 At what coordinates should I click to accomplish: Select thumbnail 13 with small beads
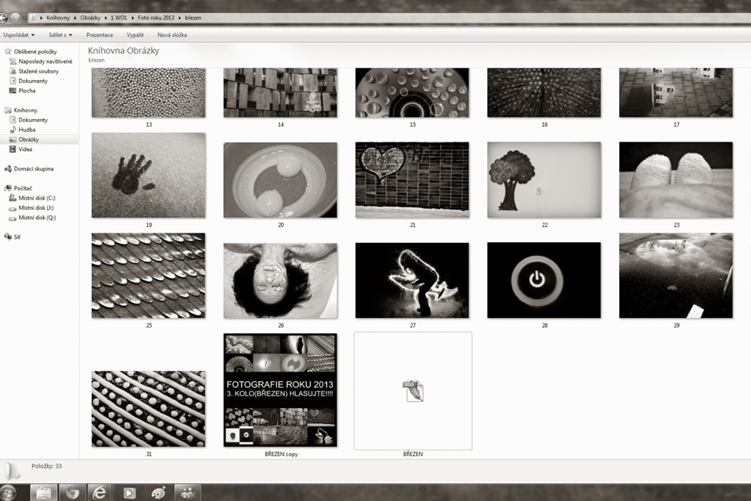tap(148, 92)
